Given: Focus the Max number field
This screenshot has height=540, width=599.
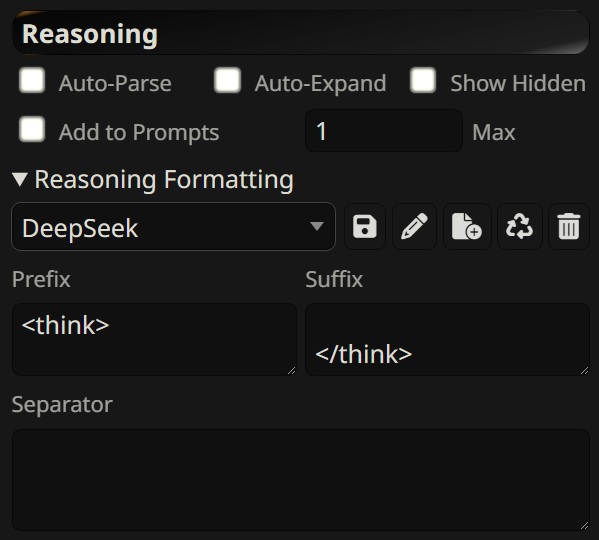Looking at the screenshot, I should (384, 131).
